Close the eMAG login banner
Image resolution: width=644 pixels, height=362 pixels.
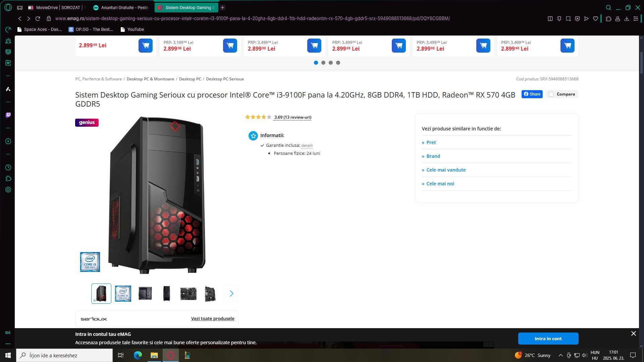click(633, 334)
